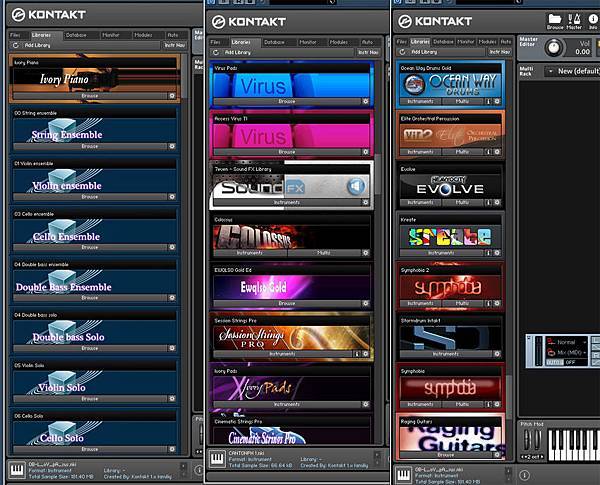Image resolution: width=600 pixels, height=485 pixels.
Task: Click keyboard icon in left window info pane
Action: coord(17,470)
